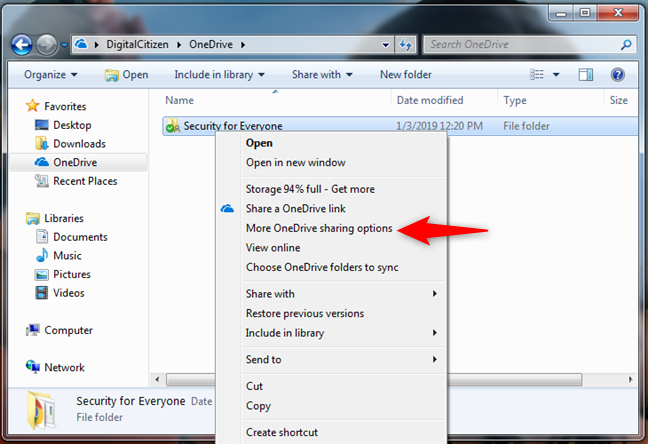648x444 pixels.
Task: Open the view options dropdown arrow
Action: pyautogui.click(x=556, y=75)
